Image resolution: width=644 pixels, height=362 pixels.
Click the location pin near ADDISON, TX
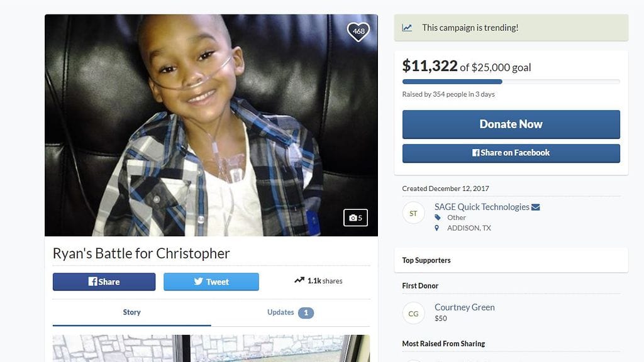tap(436, 228)
